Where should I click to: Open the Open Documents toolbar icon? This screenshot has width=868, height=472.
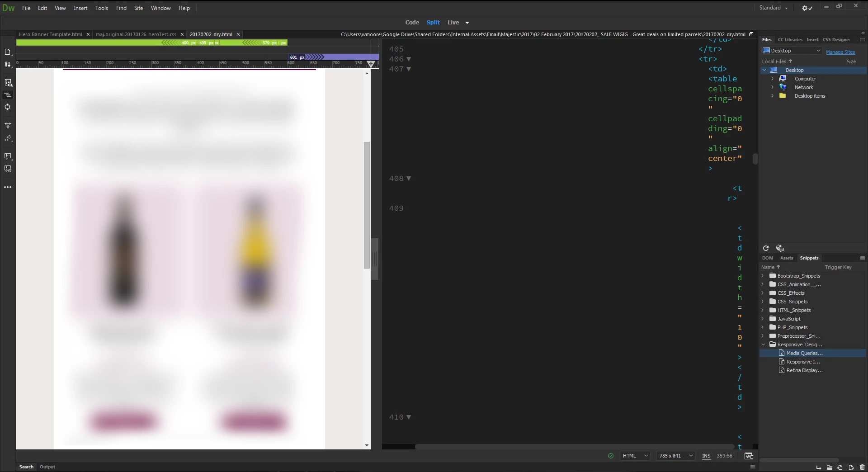[8, 52]
